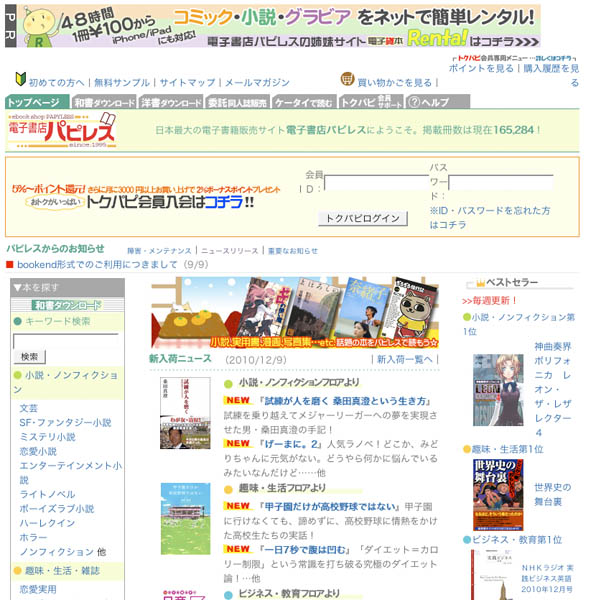Focus the 会員ID input field
The image size is (596, 600).
pyautogui.click(x=376, y=183)
